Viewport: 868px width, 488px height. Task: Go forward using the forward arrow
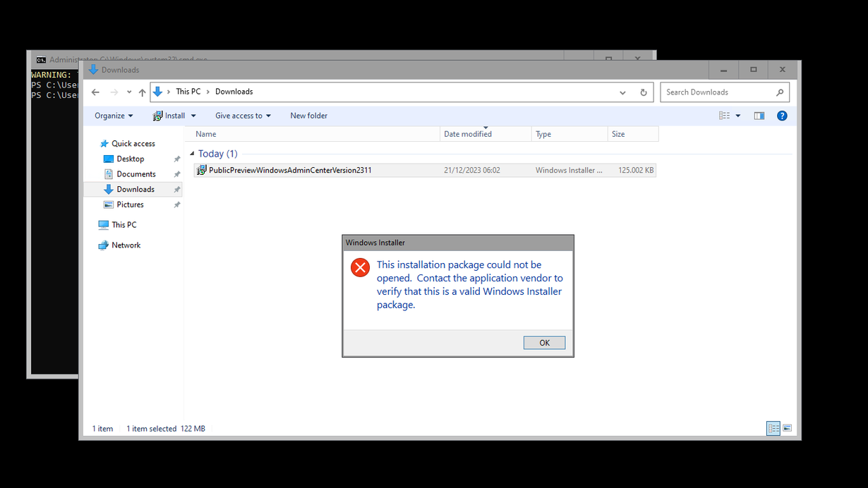[x=114, y=92]
